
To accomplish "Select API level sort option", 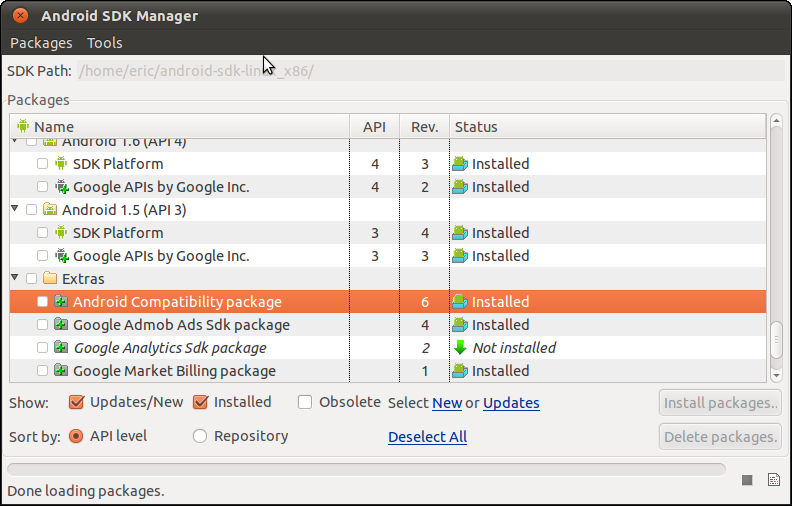I will coord(76,436).
